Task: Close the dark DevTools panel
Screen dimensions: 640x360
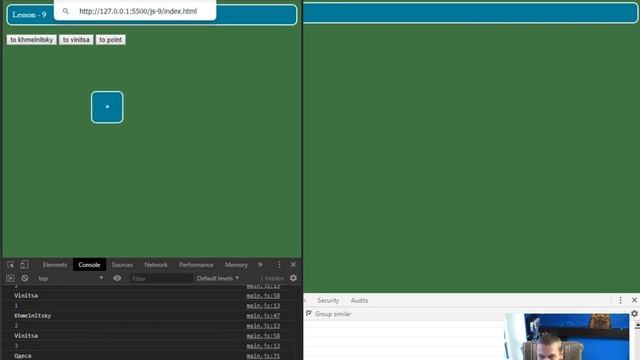Action: click(x=293, y=264)
